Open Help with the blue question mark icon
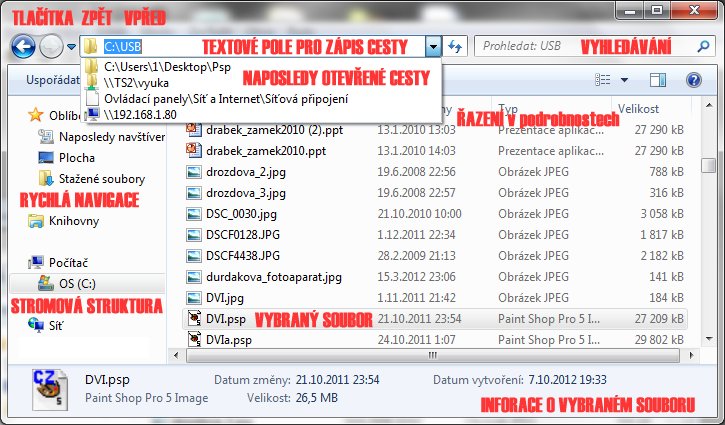725x425 pixels. 692,80
